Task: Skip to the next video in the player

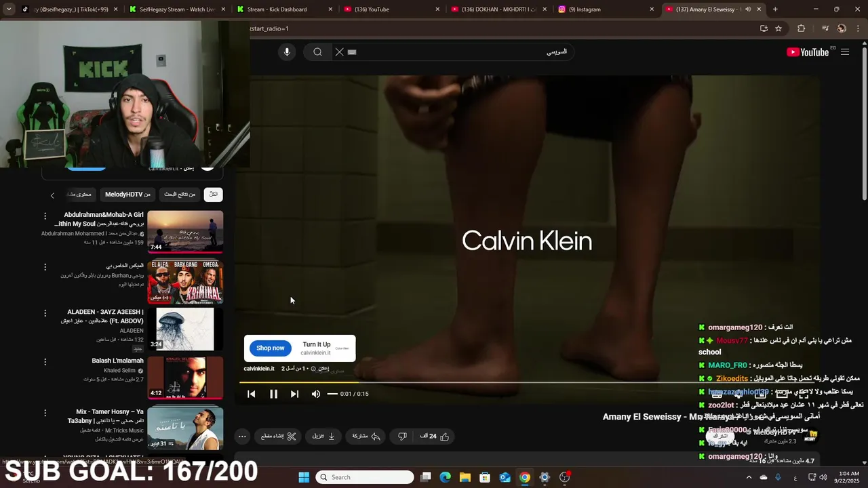Action: [x=294, y=394]
